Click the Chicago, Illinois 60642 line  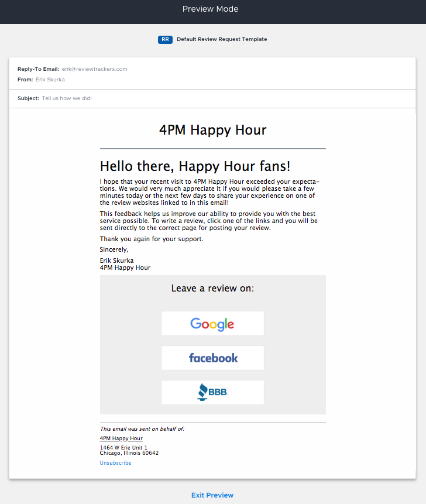(129, 453)
